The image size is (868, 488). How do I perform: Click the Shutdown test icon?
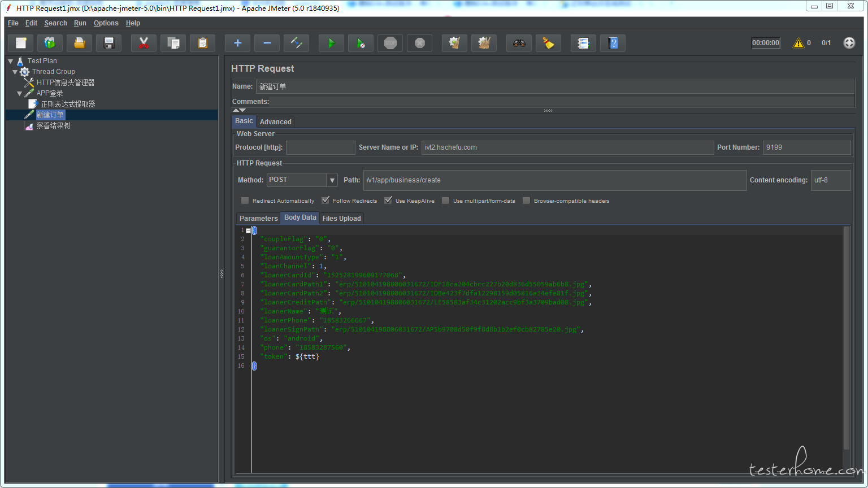coord(419,43)
